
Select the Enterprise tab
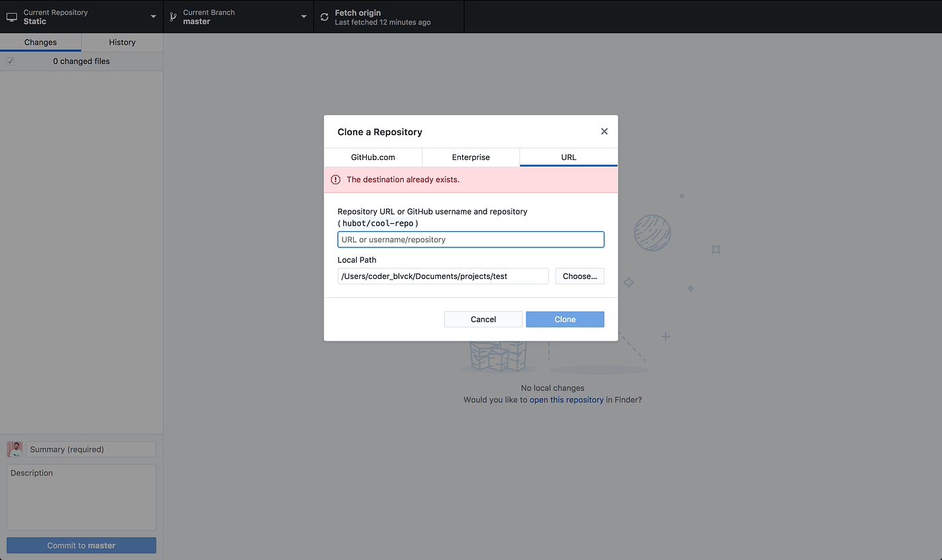(470, 157)
